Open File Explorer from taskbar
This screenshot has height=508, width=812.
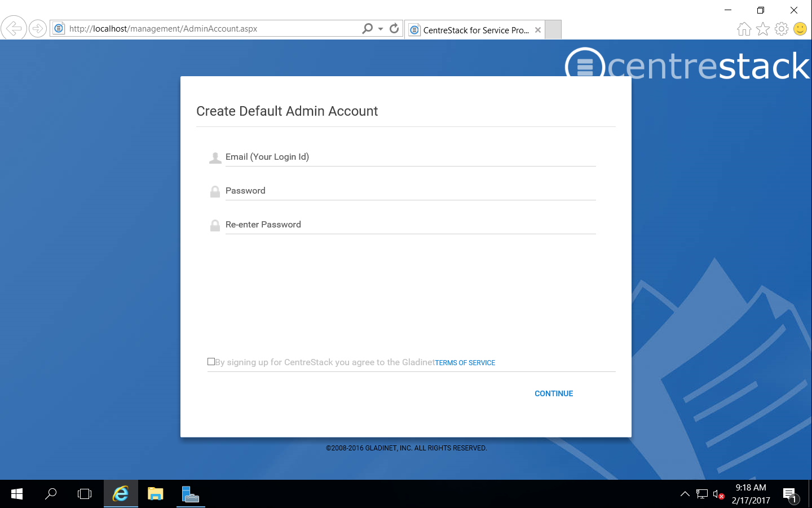click(156, 494)
